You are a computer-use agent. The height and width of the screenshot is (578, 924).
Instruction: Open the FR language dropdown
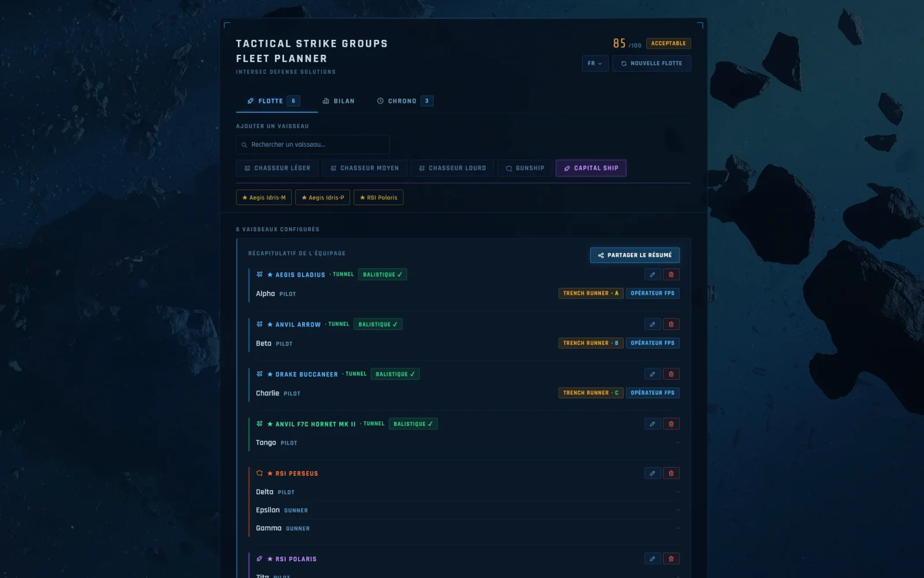pos(595,63)
